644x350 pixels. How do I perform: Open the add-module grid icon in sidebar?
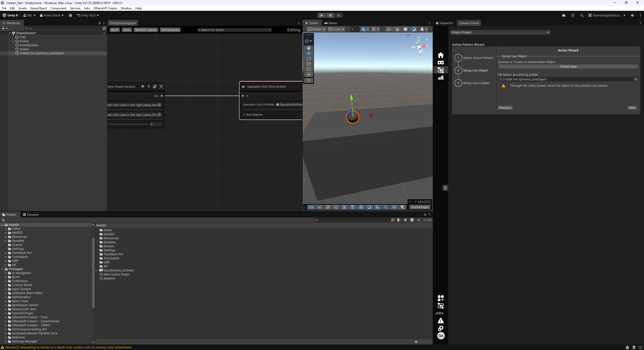441,298
